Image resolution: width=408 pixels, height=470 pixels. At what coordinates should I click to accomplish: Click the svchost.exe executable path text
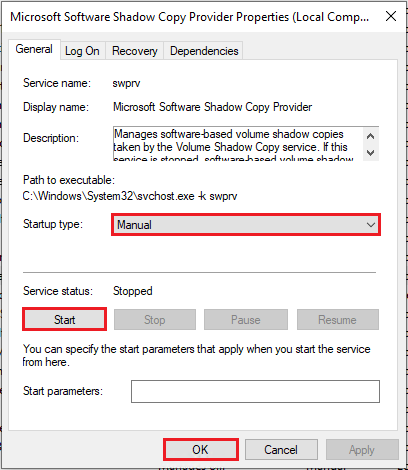tap(130, 196)
